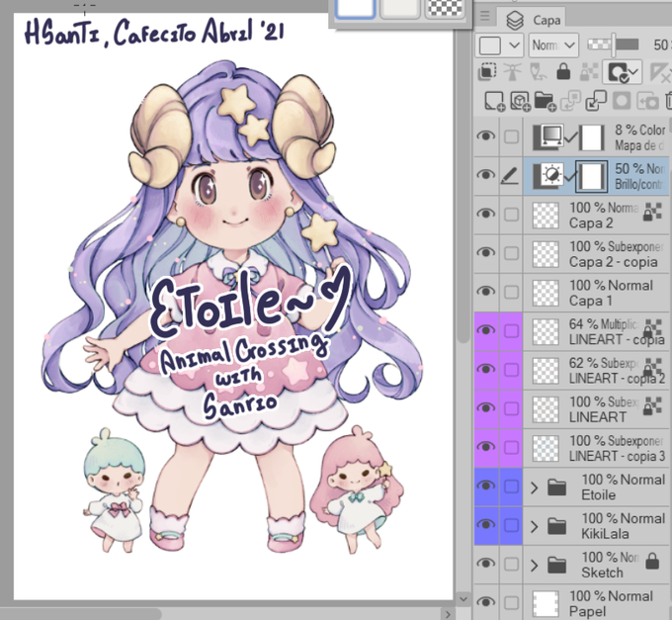Check the edit box of Capa 1 layer
The width and height of the screenshot is (672, 620).
tap(511, 292)
